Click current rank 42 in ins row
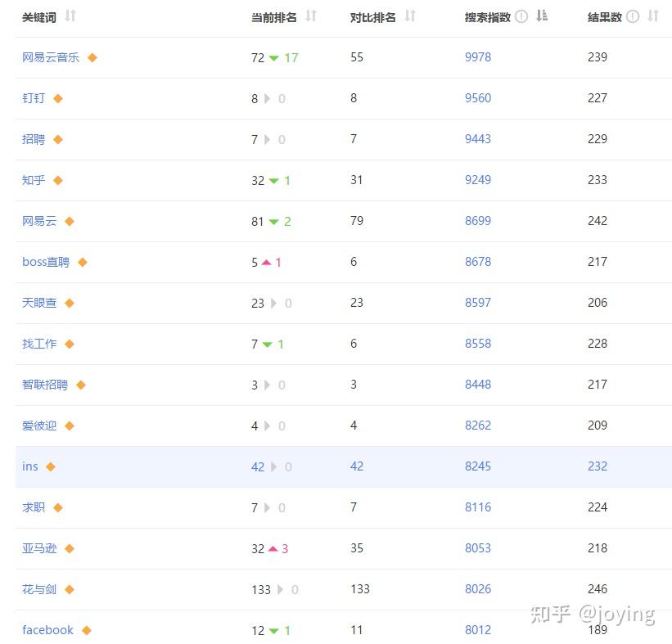Viewport: 672px width, 644px height. click(258, 467)
